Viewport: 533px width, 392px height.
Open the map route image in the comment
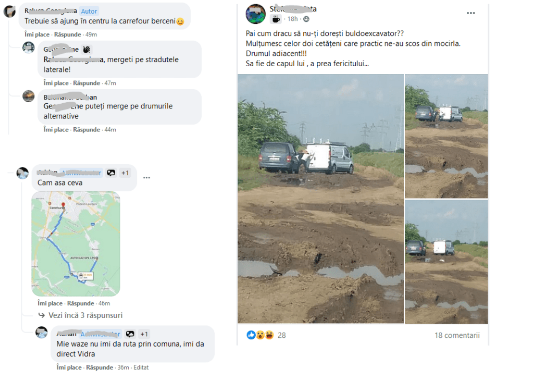(x=76, y=243)
